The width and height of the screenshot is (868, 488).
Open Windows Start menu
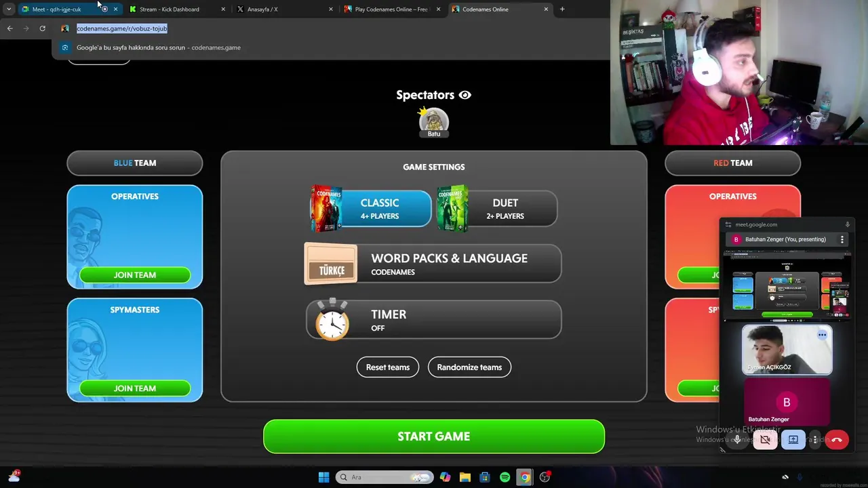(323, 477)
